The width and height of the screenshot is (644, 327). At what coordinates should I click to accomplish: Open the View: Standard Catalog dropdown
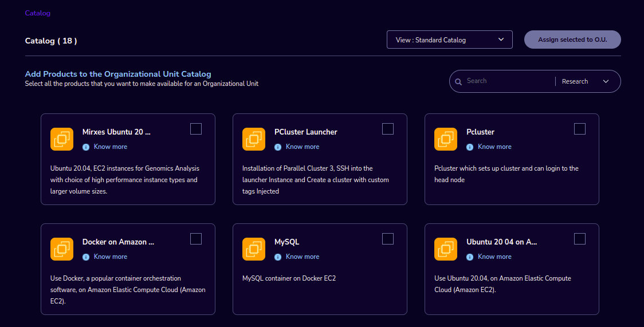point(449,40)
